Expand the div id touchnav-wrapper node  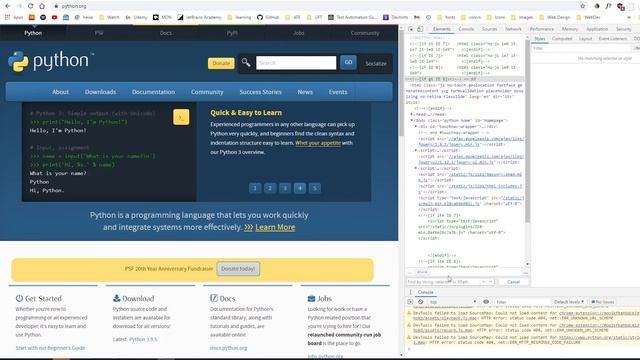tap(416, 127)
